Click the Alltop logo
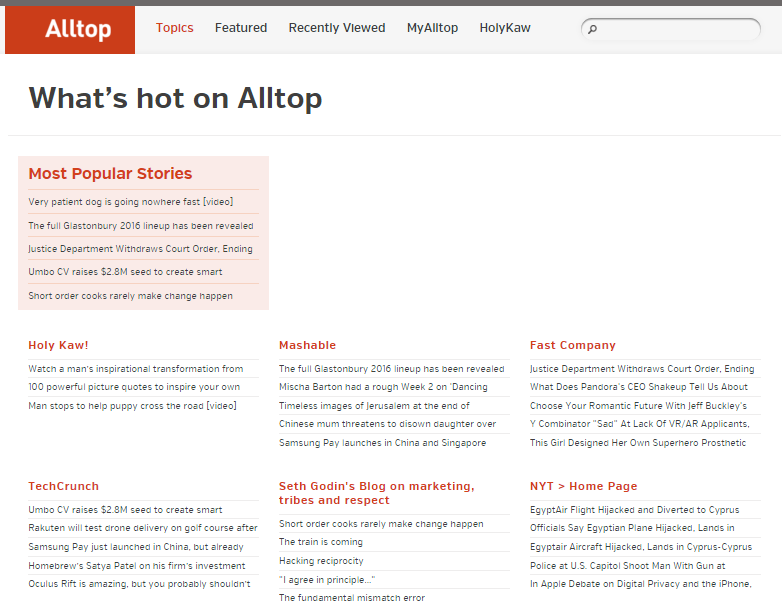782x607 pixels. tap(70, 29)
